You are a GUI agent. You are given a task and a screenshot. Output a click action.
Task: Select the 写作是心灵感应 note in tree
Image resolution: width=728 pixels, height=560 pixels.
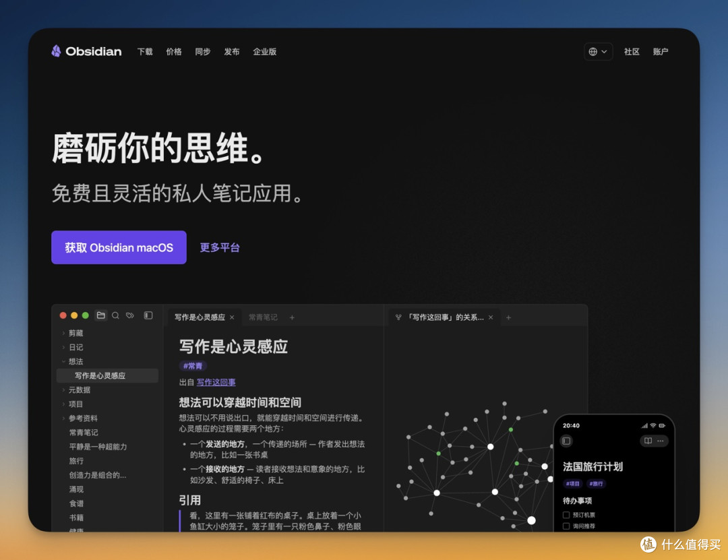pos(107,375)
